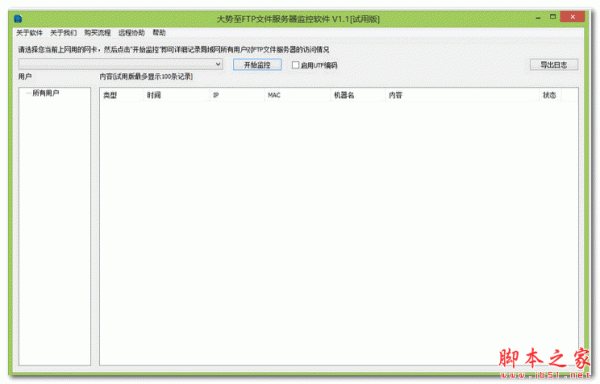Image resolution: width=600 pixels, height=384 pixels.
Task: Open the network card dropdown list
Action: coord(121,64)
